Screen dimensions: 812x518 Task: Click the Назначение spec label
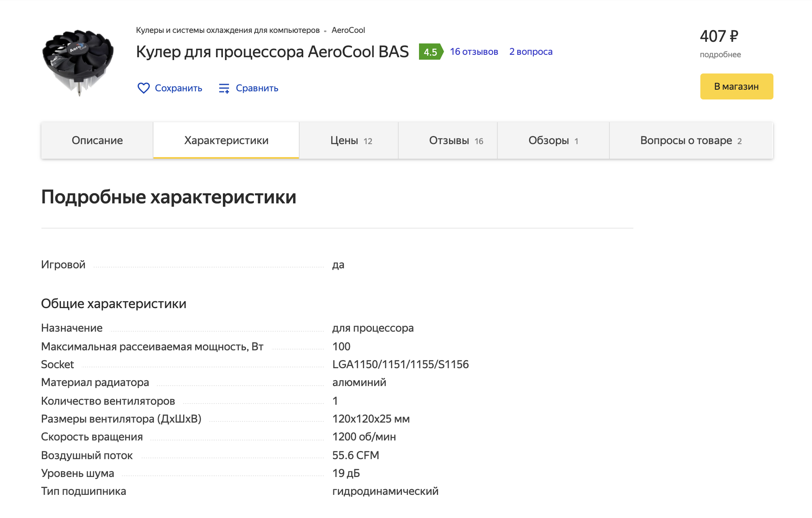pyautogui.click(x=72, y=328)
